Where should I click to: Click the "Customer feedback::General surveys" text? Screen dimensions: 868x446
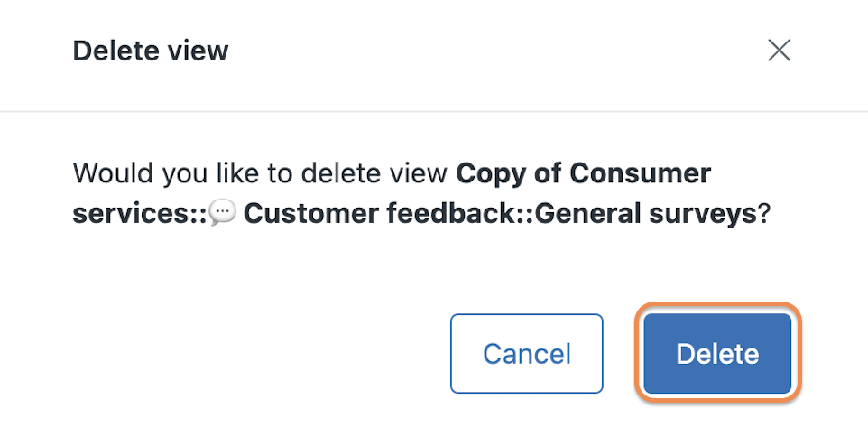pos(500,213)
